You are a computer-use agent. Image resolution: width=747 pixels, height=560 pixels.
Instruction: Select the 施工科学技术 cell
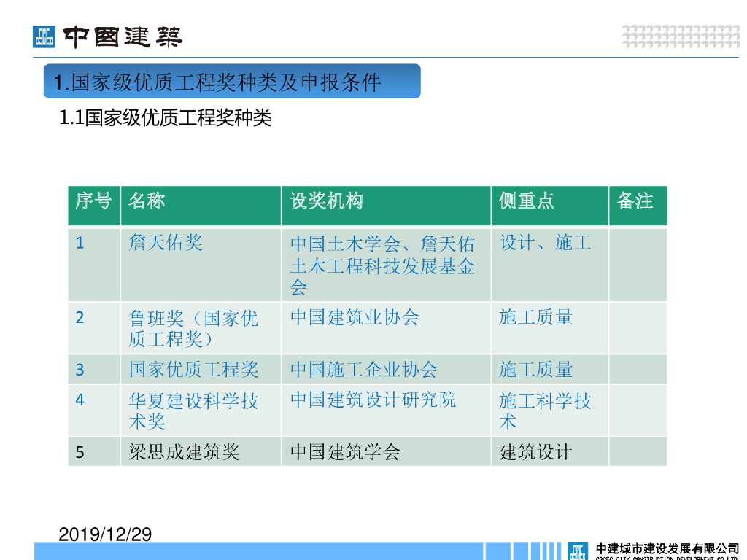550,411
